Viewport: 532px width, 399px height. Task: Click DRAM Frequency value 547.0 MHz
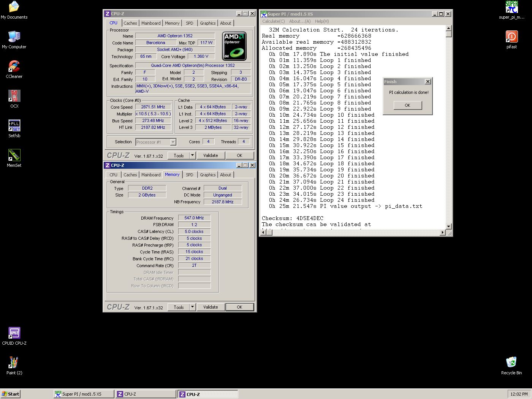(x=194, y=218)
